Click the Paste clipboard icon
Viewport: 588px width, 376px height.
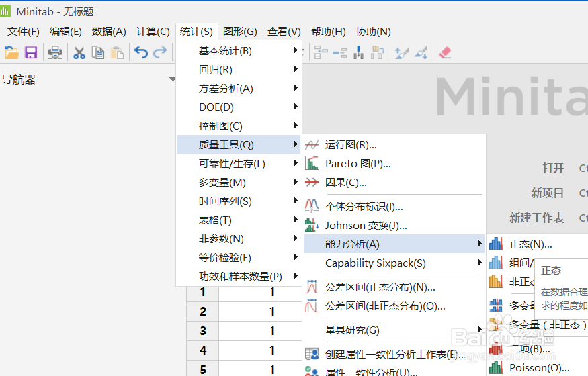click(117, 52)
